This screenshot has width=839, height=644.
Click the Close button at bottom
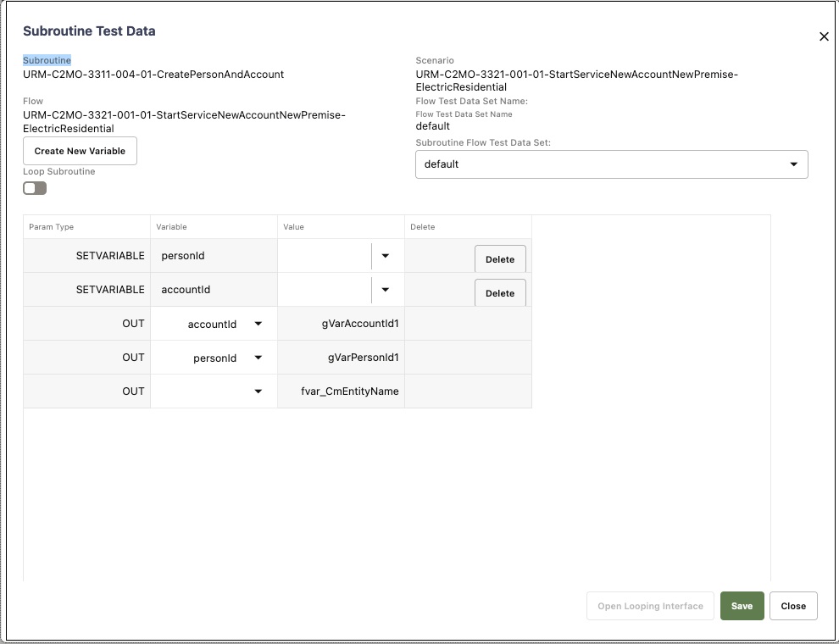click(x=793, y=606)
